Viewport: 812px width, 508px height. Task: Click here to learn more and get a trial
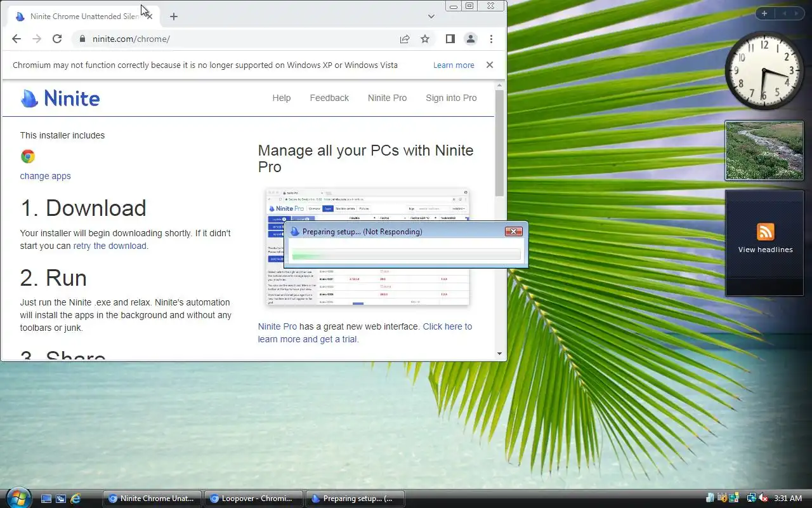[365, 333]
